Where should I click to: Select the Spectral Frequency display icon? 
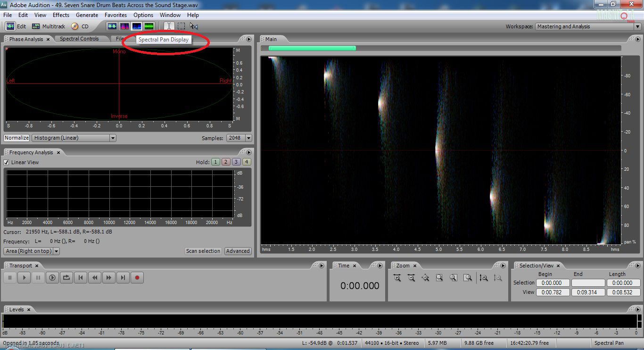[124, 26]
